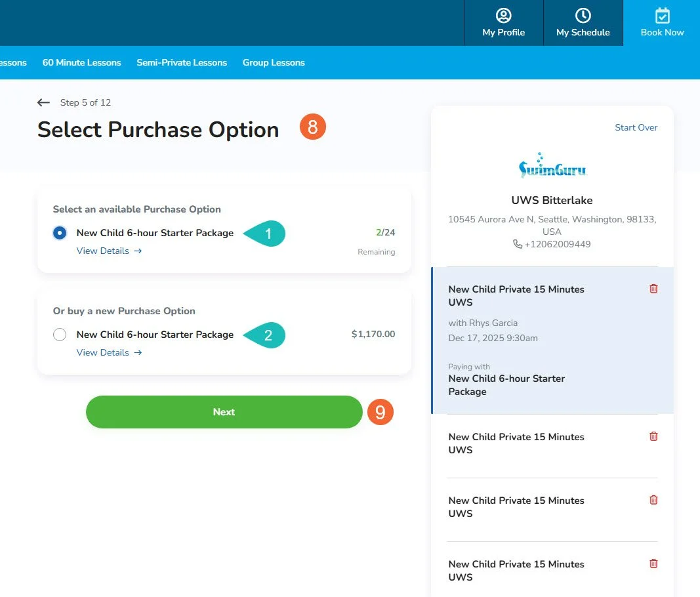Go back using the left arrow
The width and height of the screenshot is (700, 597).
click(x=43, y=103)
